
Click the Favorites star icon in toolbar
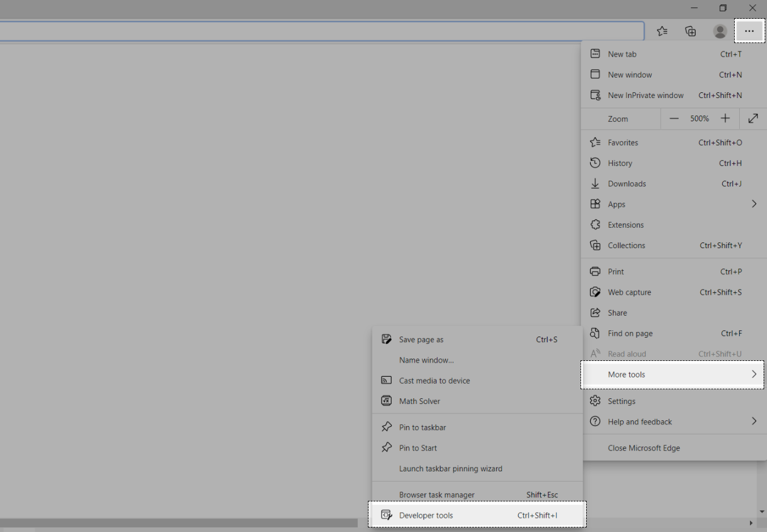point(662,31)
